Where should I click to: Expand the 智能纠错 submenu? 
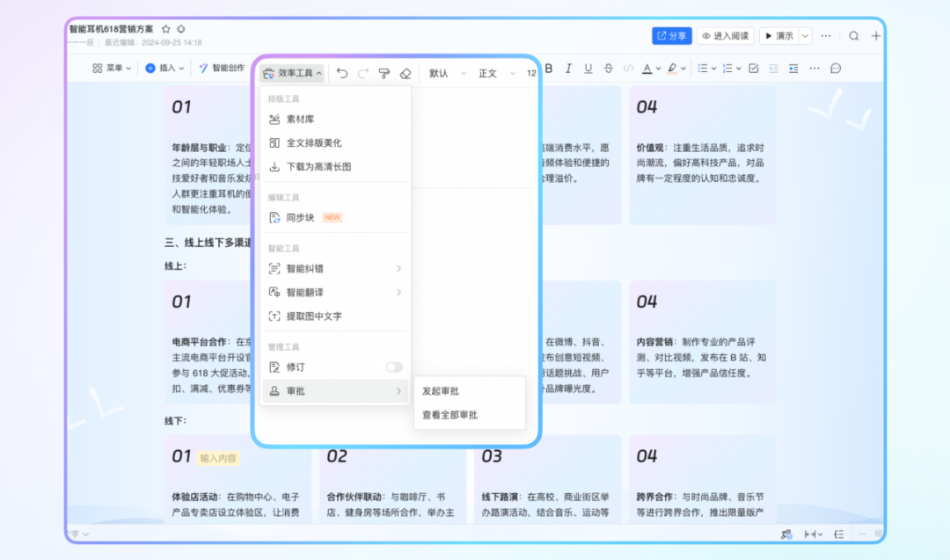tap(335, 268)
